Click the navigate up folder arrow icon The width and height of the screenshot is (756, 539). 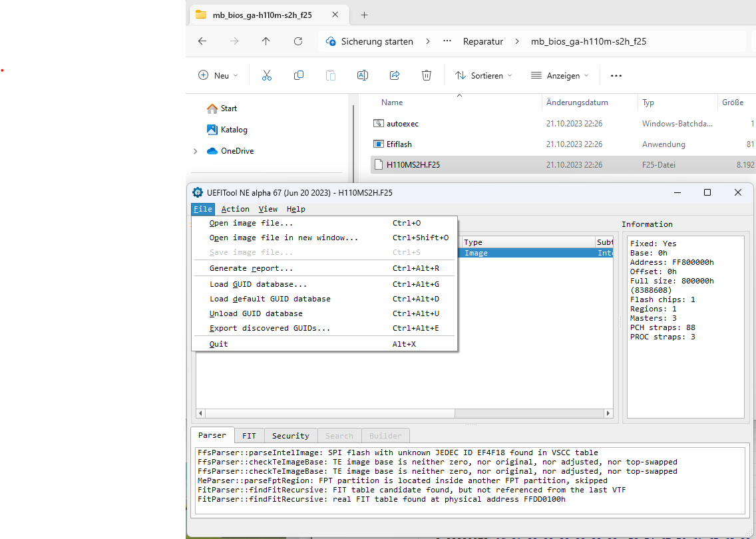point(266,41)
